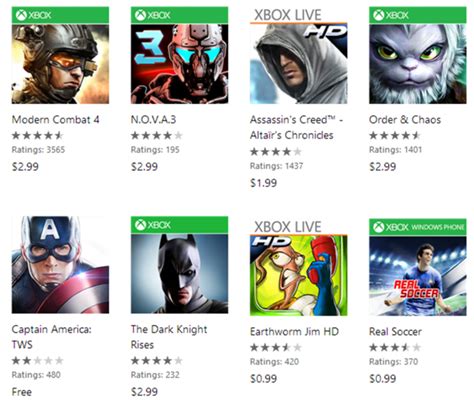Select the Captain America shield icon
474x409 pixels.
click(60, 265)
